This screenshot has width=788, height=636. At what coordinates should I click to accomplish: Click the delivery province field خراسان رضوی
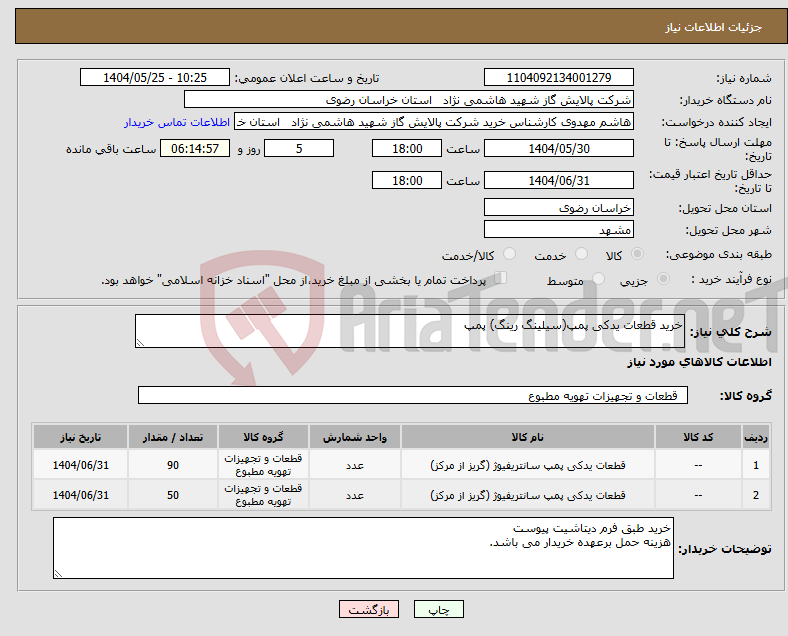(558, 207)
